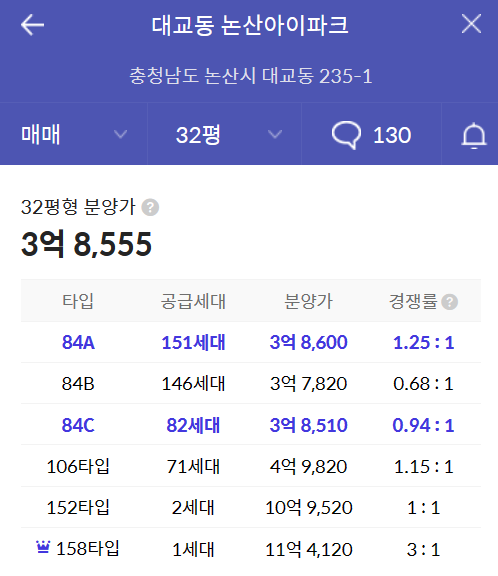The image size is (498, 576).
Task: Click the 0.68 : 1 competition ratio
Action: click(423, 384)
